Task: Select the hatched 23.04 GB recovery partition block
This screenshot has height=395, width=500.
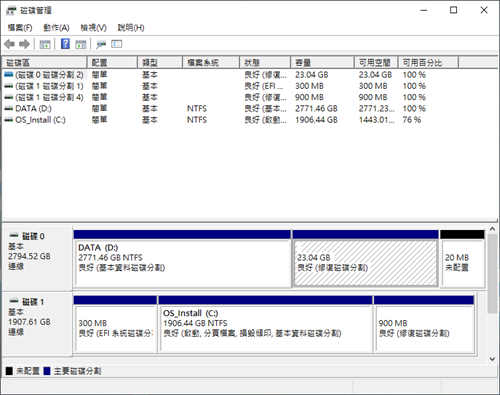Action: click(x=366, y=259)
